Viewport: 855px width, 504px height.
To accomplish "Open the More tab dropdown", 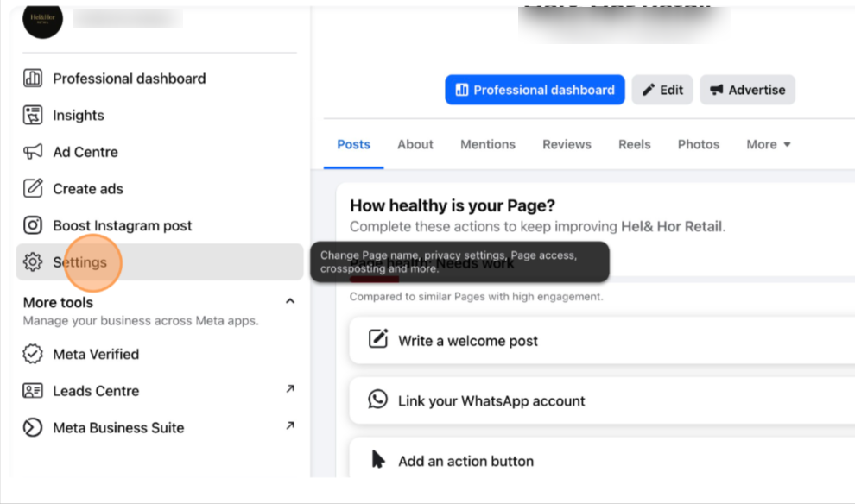I will 767,144.
